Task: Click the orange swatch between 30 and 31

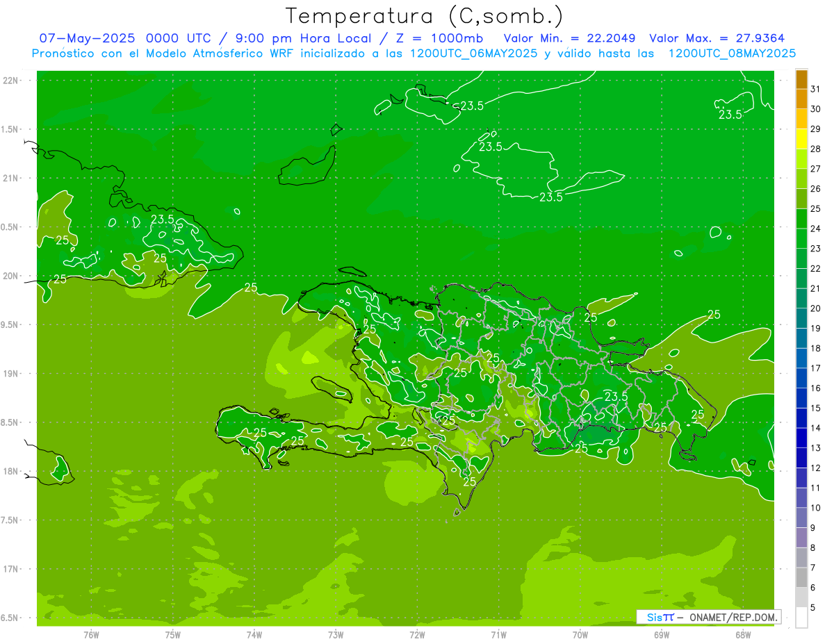Action: tap(801, 99)
